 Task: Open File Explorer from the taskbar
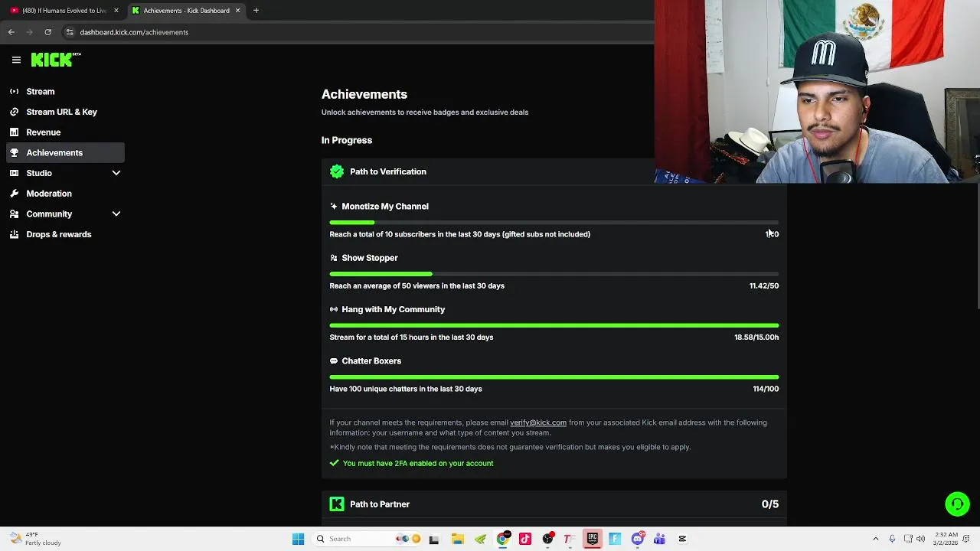[x=457, y=539]
